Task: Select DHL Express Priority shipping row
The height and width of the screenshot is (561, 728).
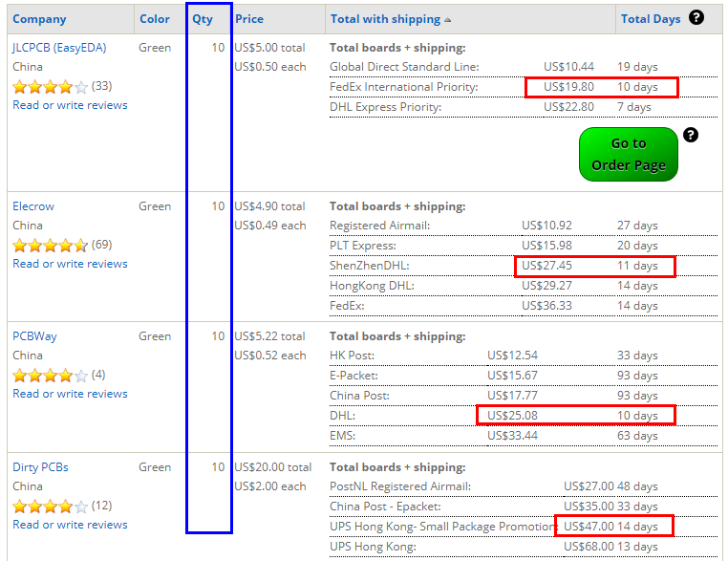Action: pyautogui.click(x=524, y=107)
